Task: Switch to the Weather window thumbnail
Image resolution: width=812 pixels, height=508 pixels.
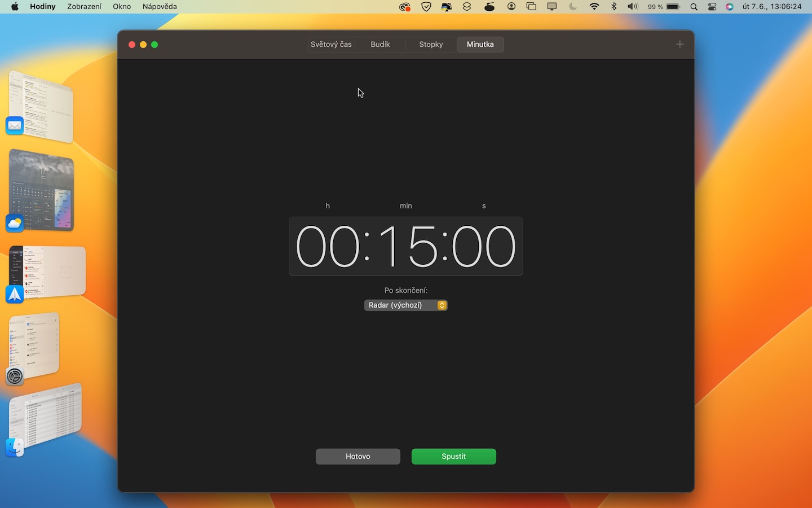Action: point(42,190)
